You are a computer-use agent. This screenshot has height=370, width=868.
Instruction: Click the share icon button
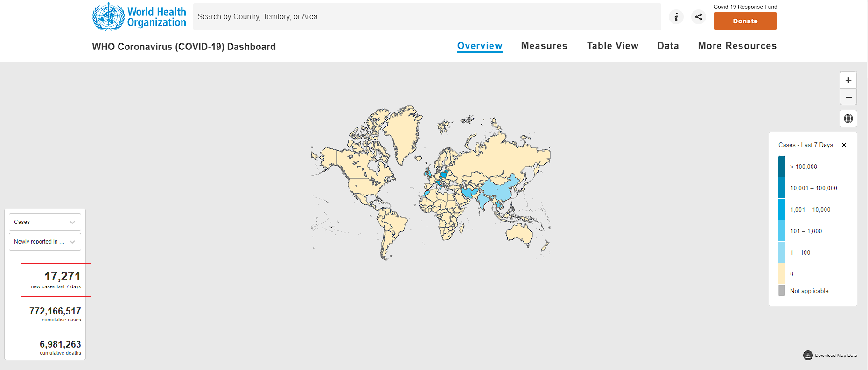699,17
